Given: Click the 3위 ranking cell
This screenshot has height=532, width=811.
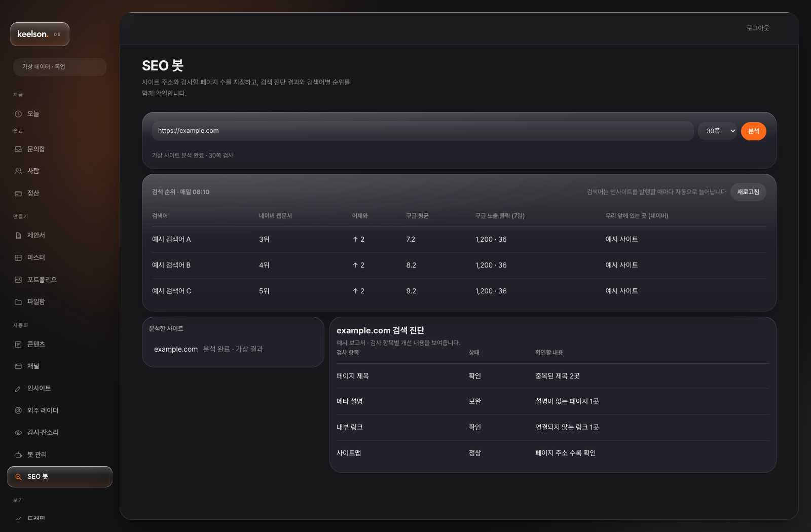Looking at the screenshot, I should click(264, 239).
